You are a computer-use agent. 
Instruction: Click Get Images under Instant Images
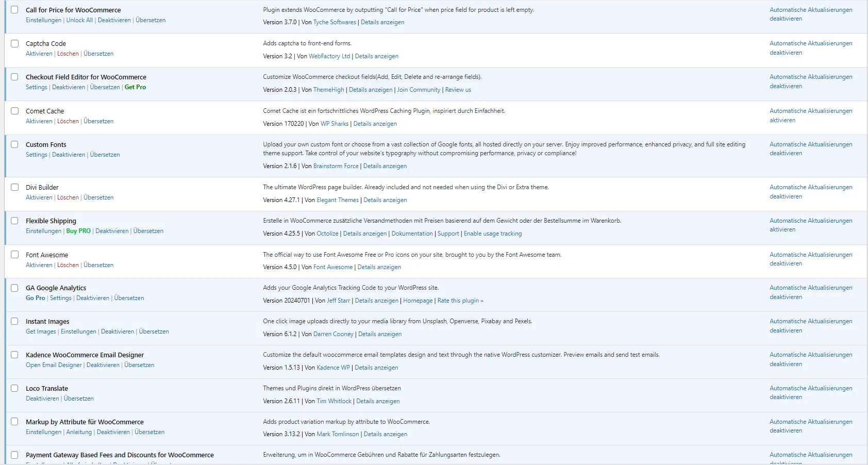[41, 331]
